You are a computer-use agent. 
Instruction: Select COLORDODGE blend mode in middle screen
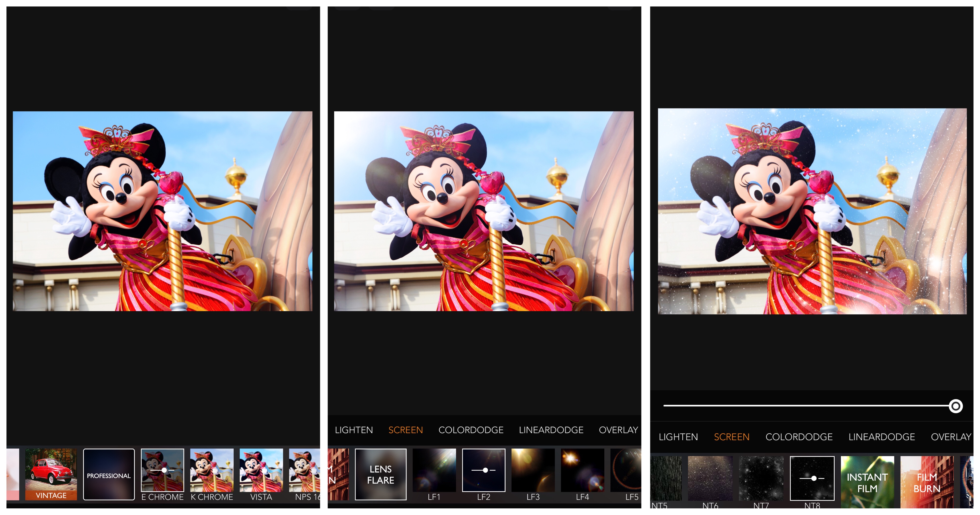pyautogui.click(x=471, y=430)
